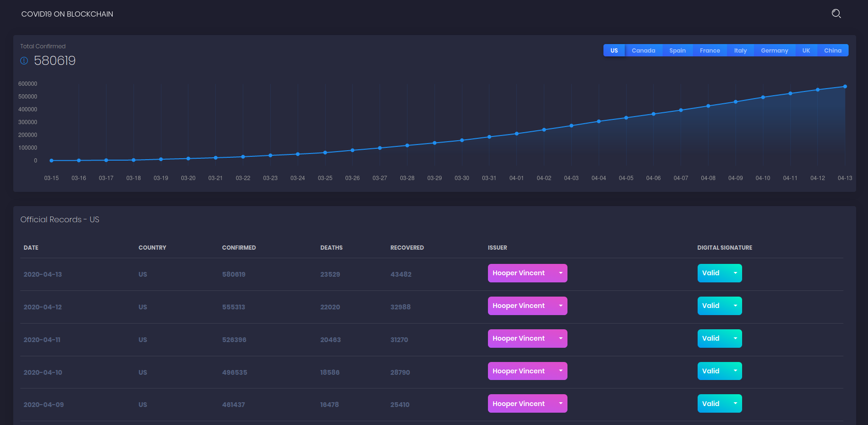The width and height of the screenshot is (868, 425).
Task: Select the Italy tab
Action: [x=740, y=50]
